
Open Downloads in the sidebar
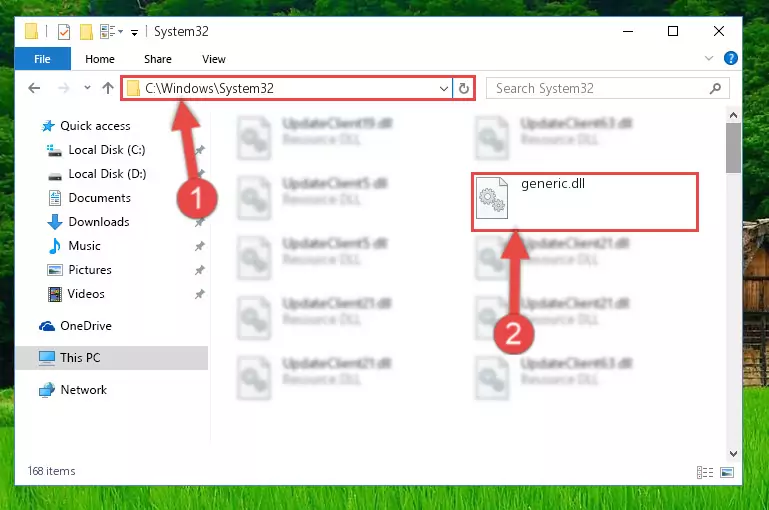click(x=99, y=222)
